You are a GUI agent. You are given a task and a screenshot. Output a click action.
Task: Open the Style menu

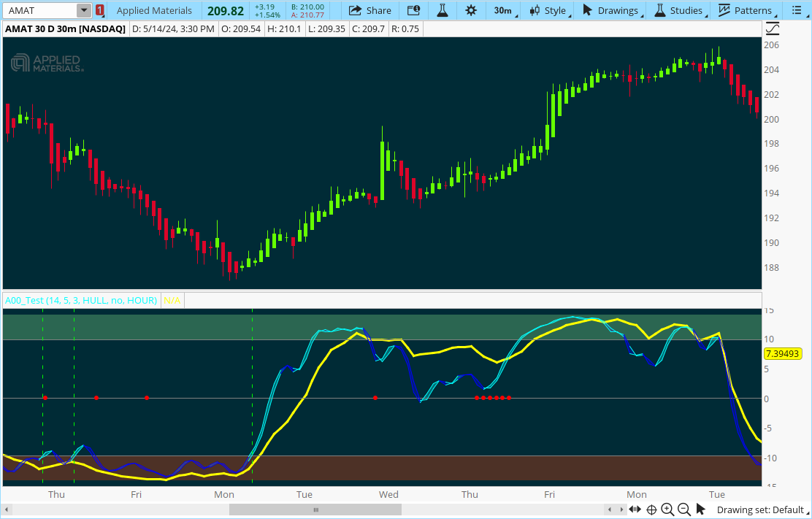tap(551, 10)
